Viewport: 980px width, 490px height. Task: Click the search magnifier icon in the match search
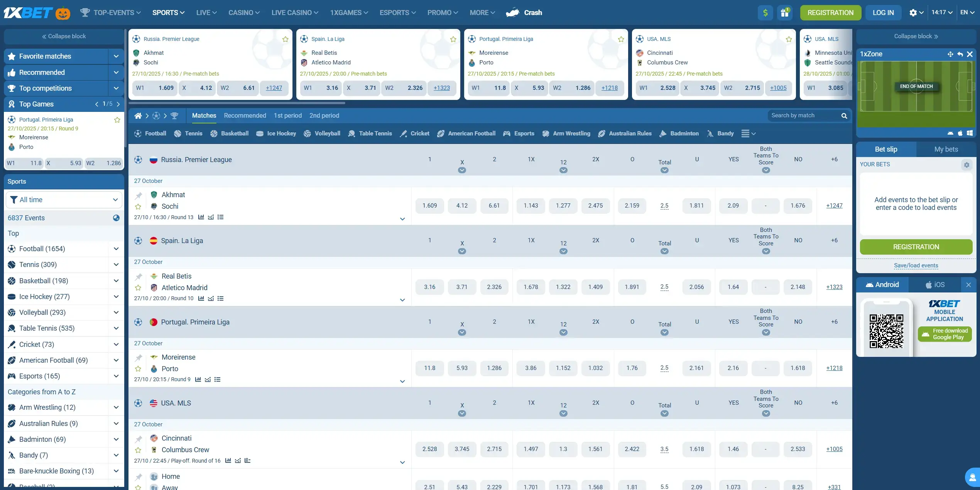click(844, 116)
